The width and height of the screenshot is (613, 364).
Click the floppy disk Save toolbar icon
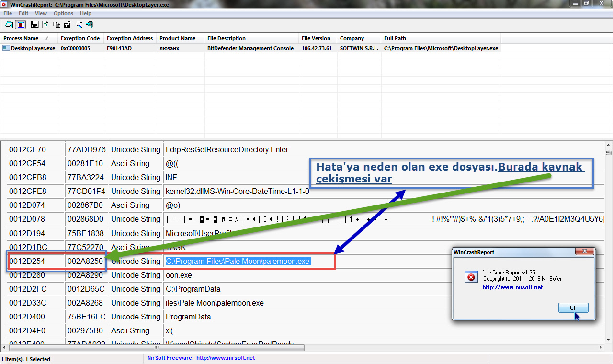tap(35, 24)
